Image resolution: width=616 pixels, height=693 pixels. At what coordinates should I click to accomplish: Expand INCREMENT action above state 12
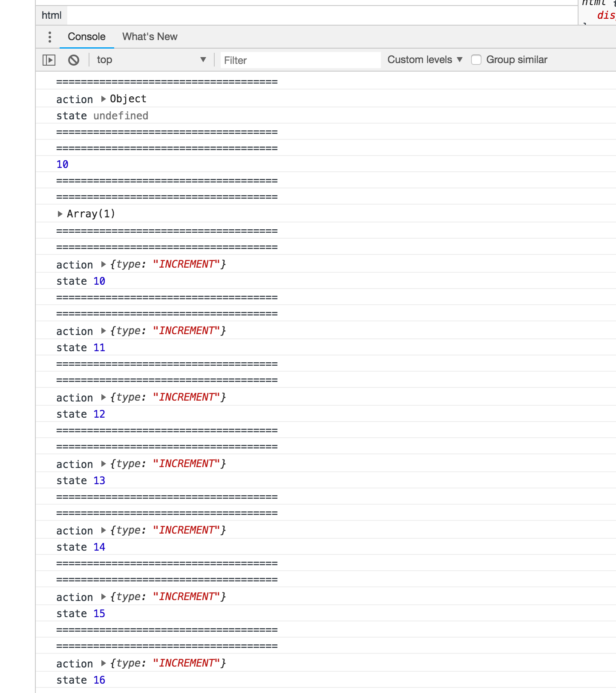click(103, 397)
